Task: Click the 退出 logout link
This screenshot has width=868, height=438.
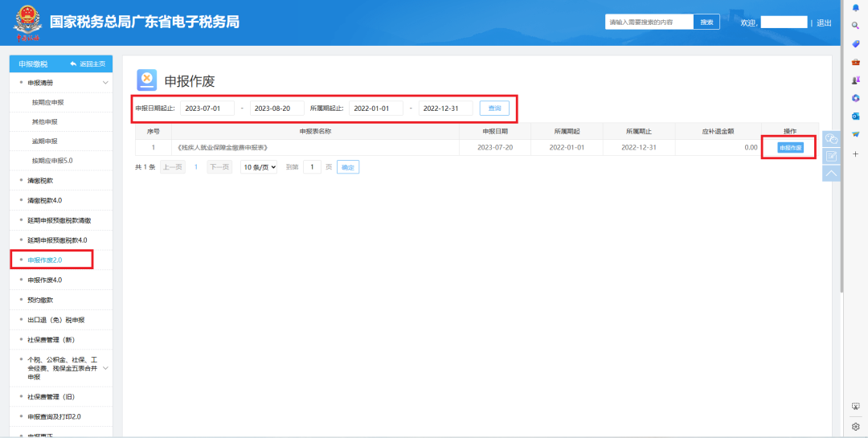Action: pyautogui.click(x=825, y=23)
